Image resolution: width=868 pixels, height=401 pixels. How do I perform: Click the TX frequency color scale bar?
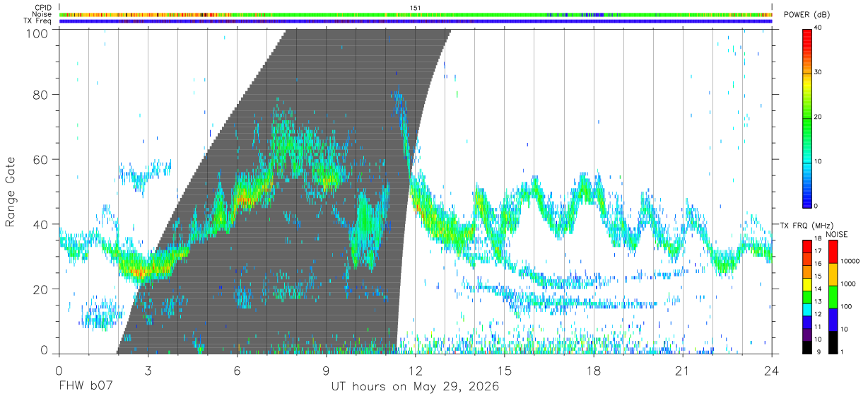coord(807,296)
